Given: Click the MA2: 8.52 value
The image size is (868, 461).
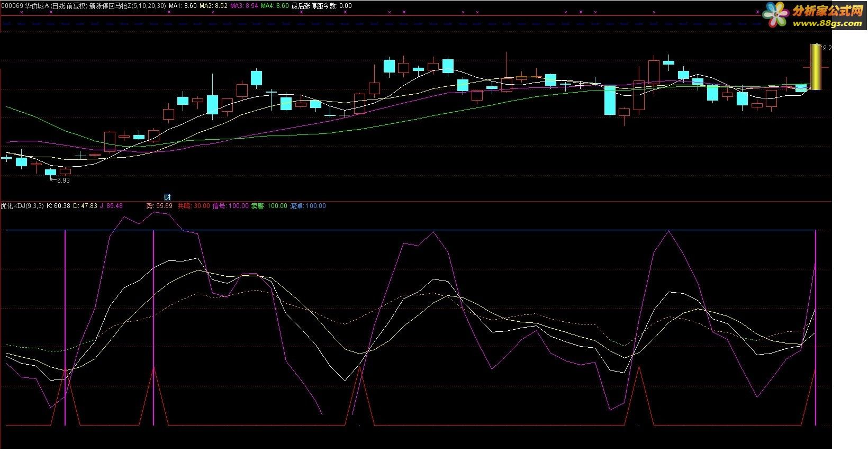Looking at the screenshot, I should pyautogui.click(x=213, y=6).
